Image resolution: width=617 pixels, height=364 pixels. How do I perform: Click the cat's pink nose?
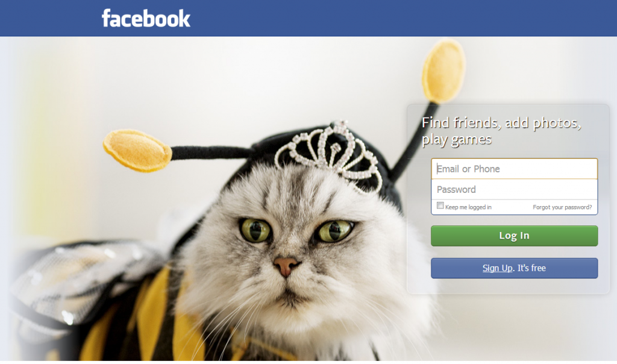pos(286,266)
